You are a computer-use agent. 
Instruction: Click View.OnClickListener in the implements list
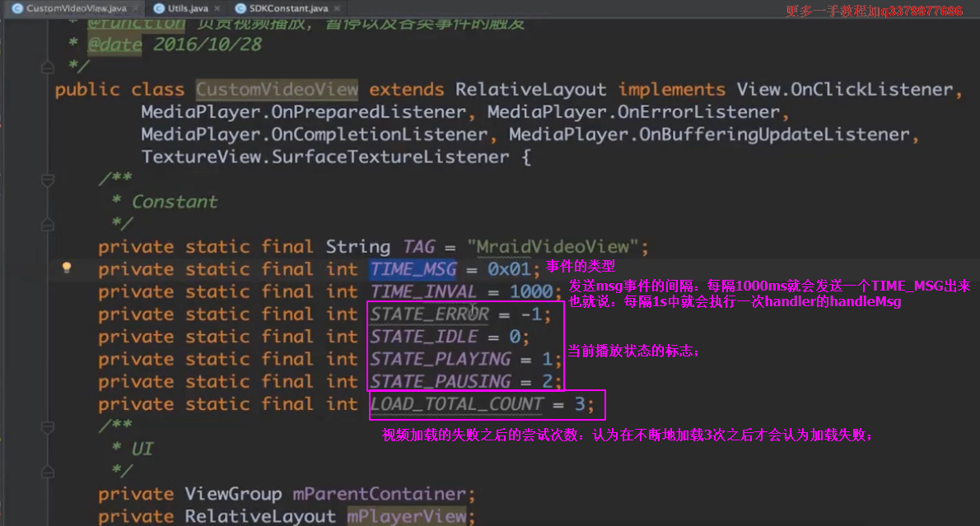tap(844, 90)
